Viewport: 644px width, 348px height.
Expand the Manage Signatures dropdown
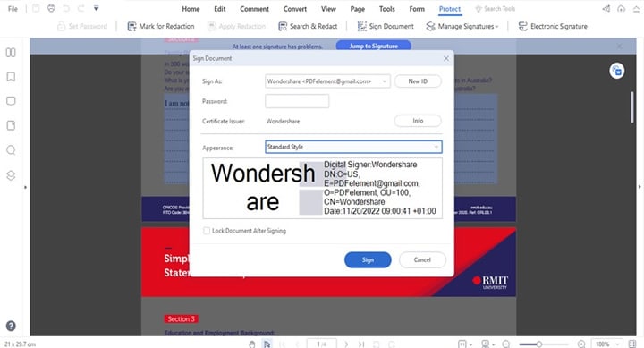(x=462, y=26)
